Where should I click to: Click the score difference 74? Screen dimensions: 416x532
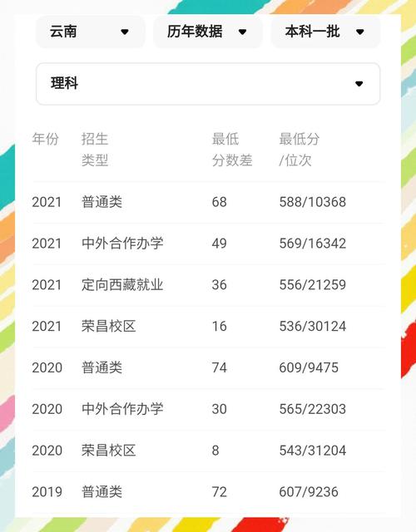[x=220, y=367]
